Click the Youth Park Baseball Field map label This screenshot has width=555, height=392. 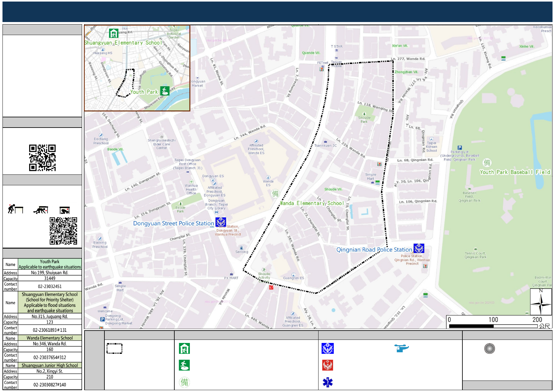[x=515, y=172]
